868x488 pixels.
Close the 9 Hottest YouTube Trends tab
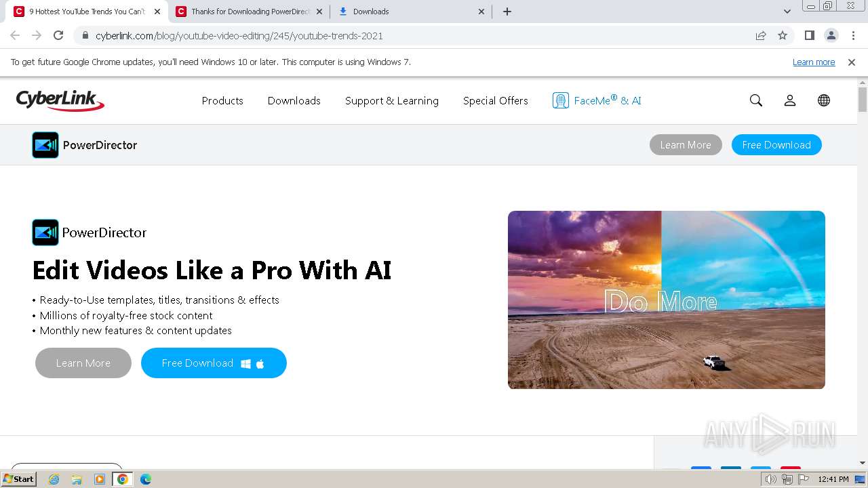click(x=157, y=12)
